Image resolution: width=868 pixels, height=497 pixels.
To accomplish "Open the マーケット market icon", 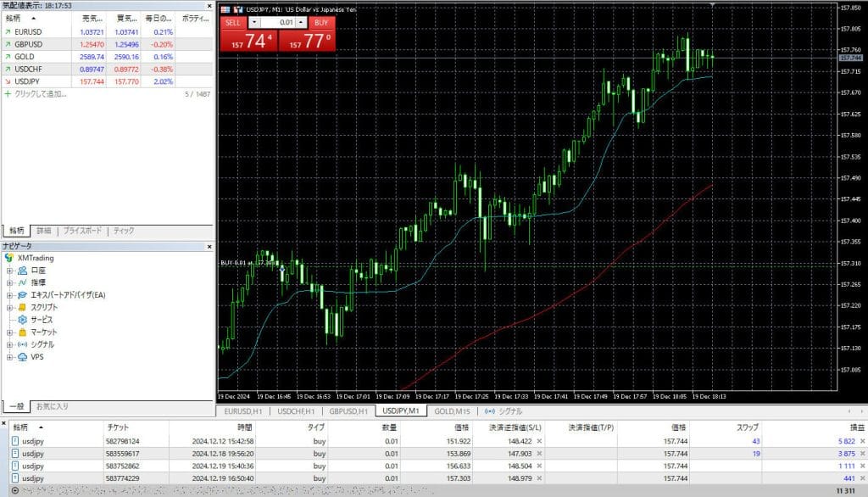I will [x=23, y=332].
